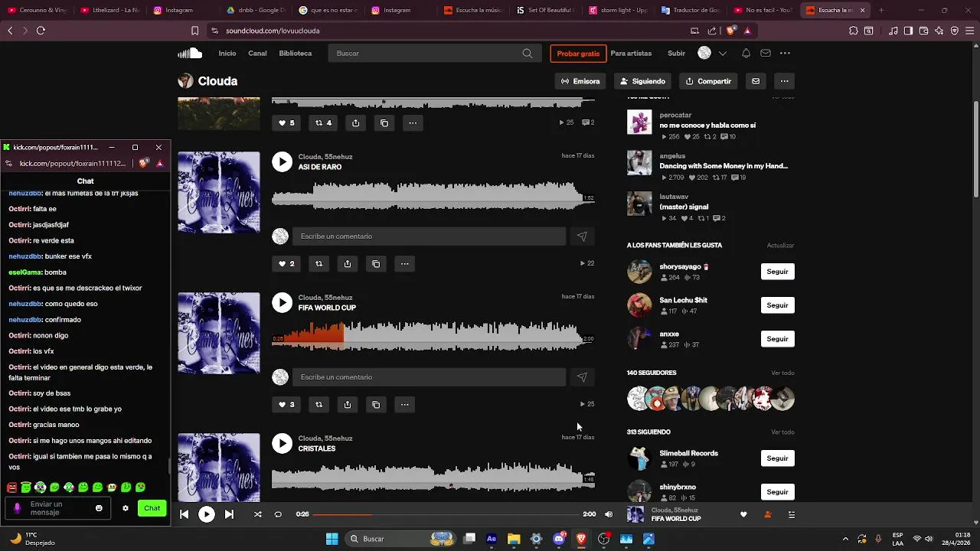Screen dimensions: 980x551
Task: Like the FIFA WORLD CUP track
Action: click(x=286, y=405)
